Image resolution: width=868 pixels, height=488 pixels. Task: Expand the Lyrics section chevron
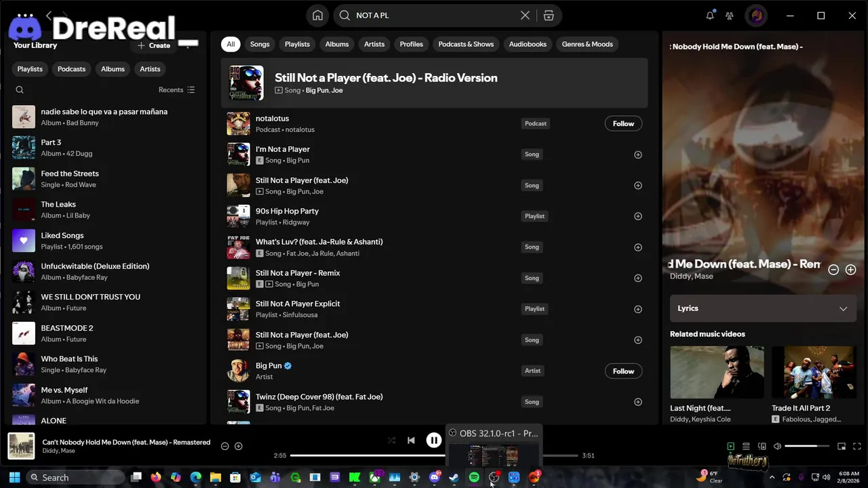coord(843,308)
